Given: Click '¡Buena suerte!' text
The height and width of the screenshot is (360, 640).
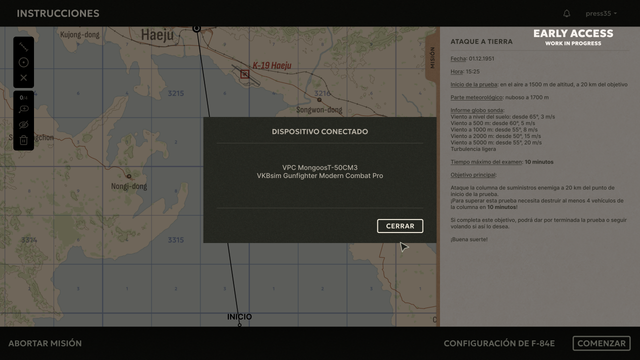Looking at the screenshot, I should (469, 239).
